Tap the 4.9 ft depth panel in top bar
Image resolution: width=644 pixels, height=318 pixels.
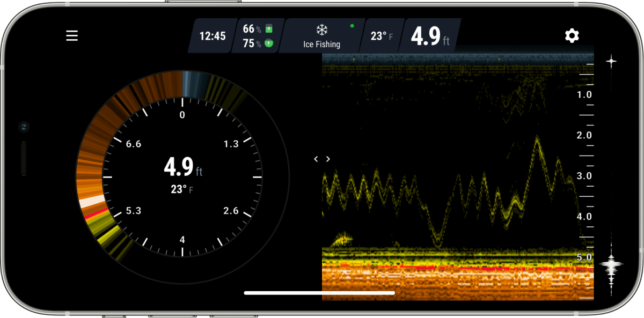point(429,36)
